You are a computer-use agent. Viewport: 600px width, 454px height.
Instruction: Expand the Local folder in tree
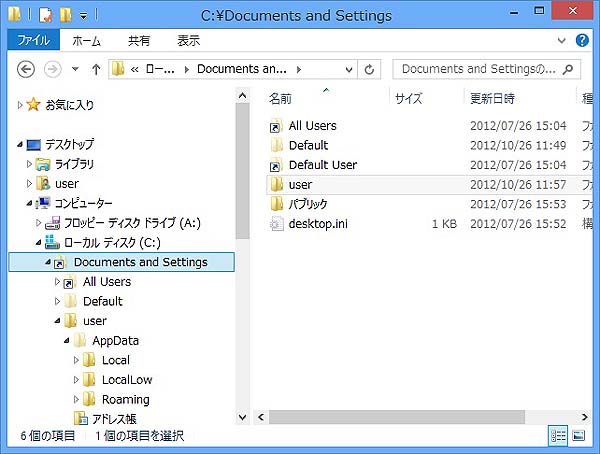76,360
